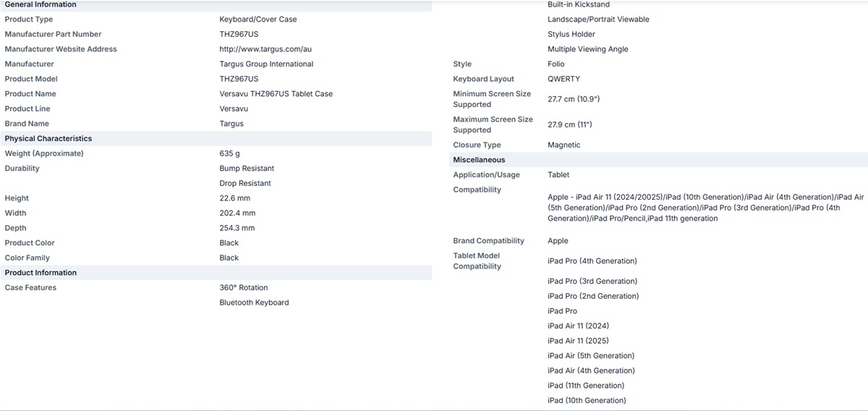
Task: Click the 'Bump Resistant' durability value
Action: tap(247, 169)
